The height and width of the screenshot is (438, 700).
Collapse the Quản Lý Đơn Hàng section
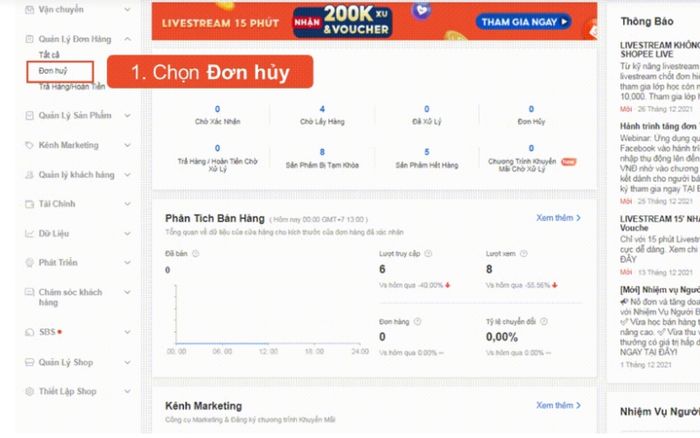(127, 39)
